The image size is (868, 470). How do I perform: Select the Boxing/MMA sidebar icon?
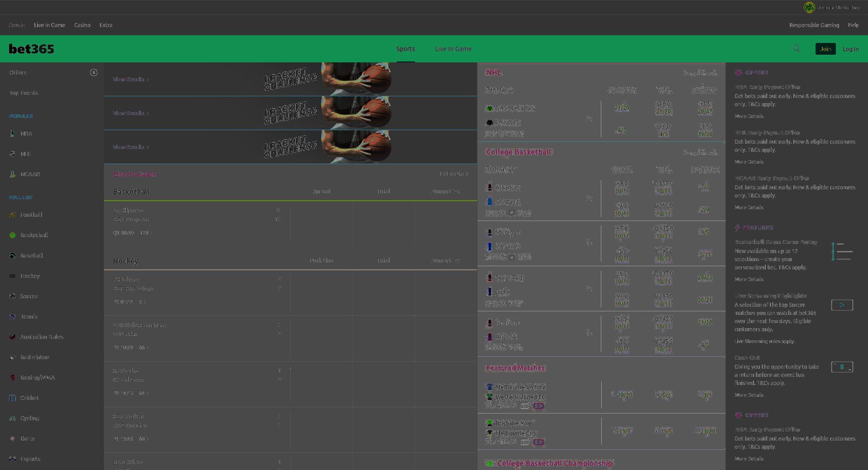coord(13,377)
